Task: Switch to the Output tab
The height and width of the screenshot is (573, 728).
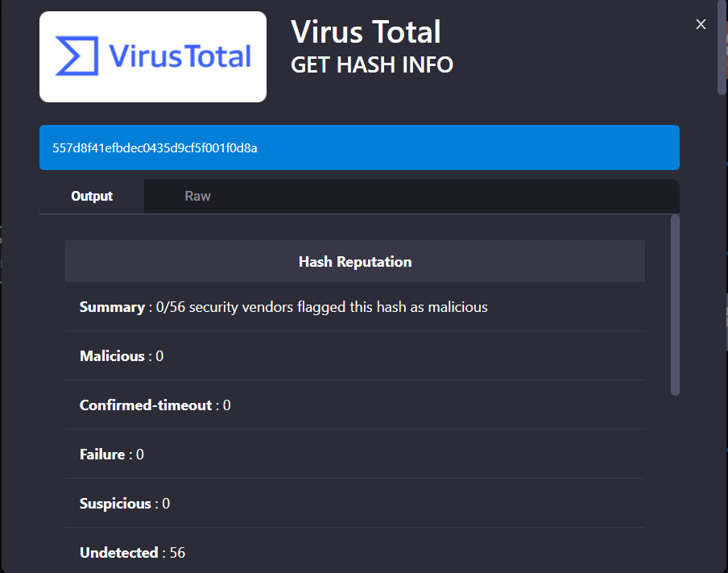Action: coord(92,196)
